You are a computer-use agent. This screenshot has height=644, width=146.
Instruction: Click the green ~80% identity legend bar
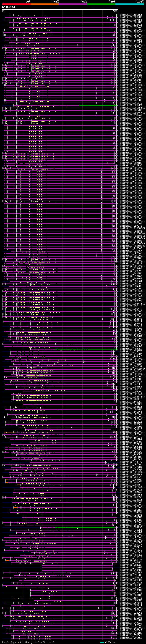[101, 4]
